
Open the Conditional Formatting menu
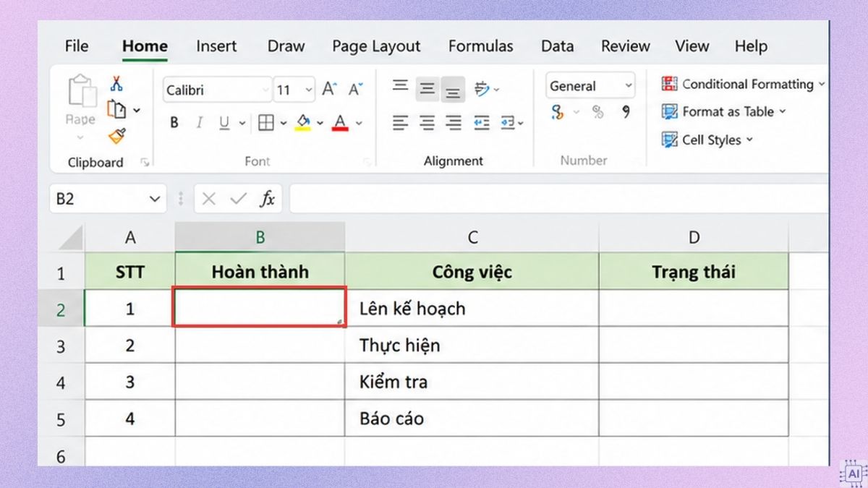743,84
